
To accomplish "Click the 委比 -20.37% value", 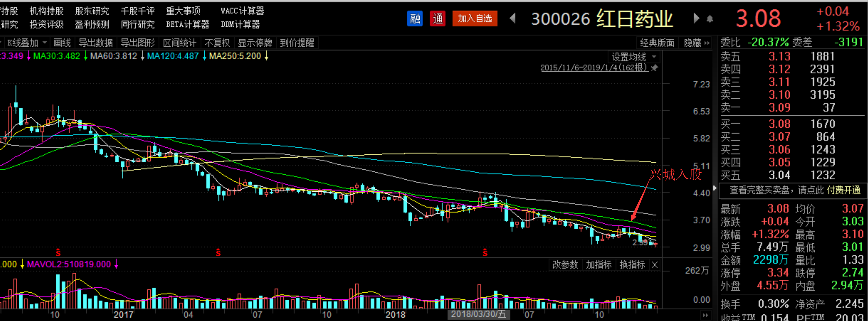I will point(768,42).
